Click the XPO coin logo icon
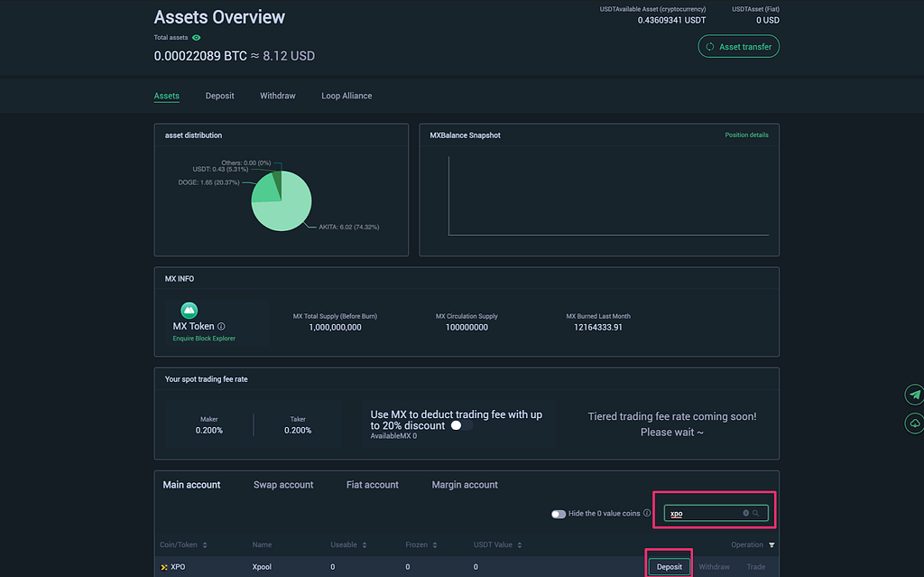The width and height of the screenshot is (924, 577). 164,567
